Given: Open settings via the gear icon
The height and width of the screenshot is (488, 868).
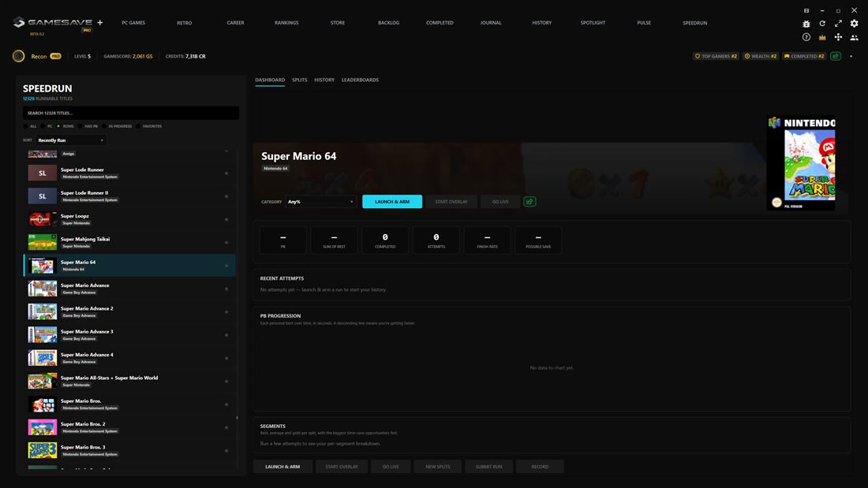Looking at the screenshot, I should (854, 24).
